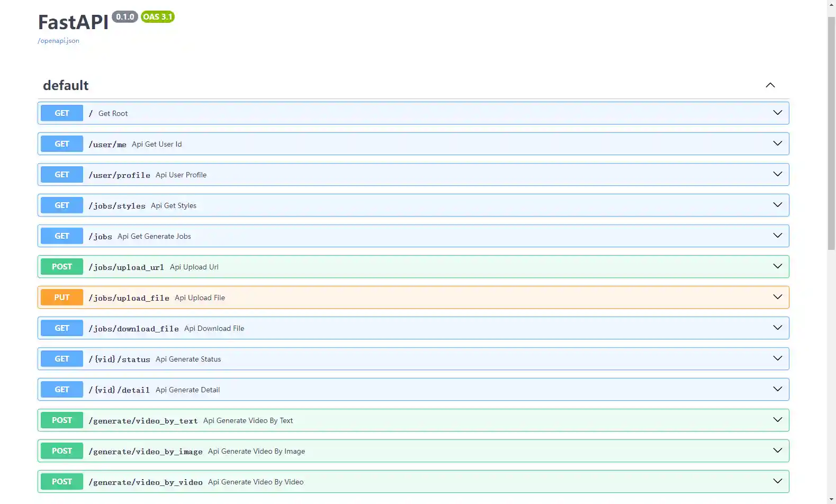Image resolution: width=836 pixels, height=504 pixels.
Task: Expand /user/me endpoint arrow
Action: (777, 143)
